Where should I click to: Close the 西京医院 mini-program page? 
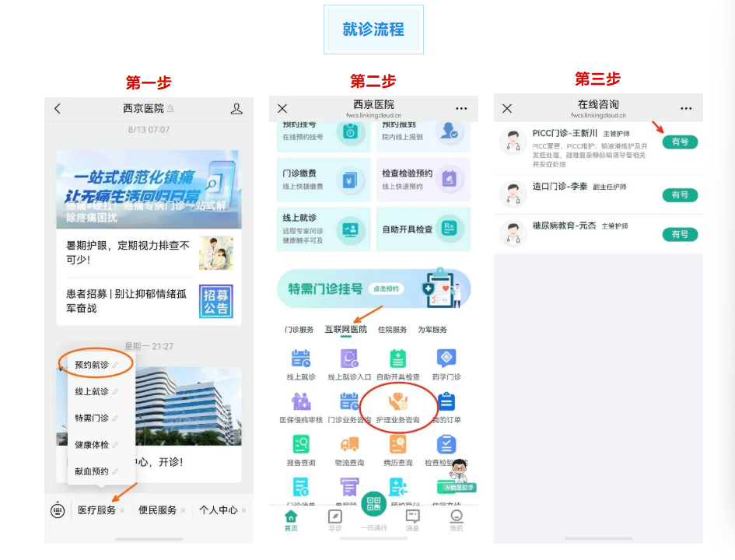[x=282, y=109]
